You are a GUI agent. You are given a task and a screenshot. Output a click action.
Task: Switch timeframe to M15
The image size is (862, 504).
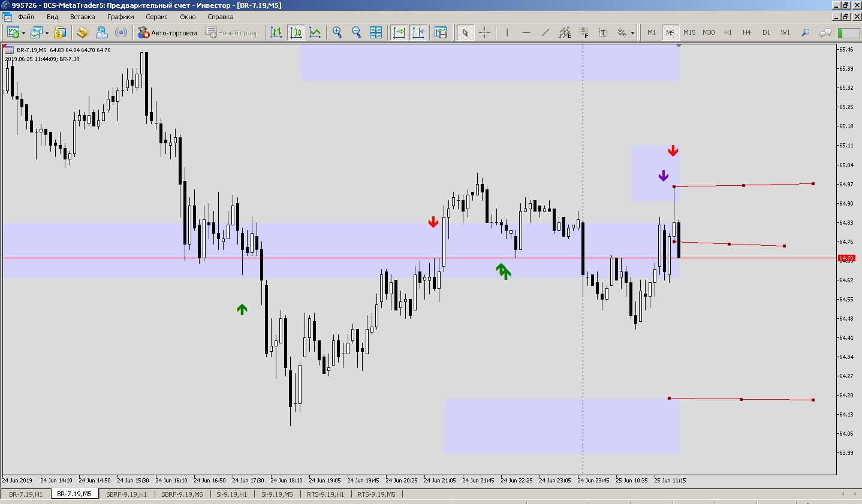(689, 32)
